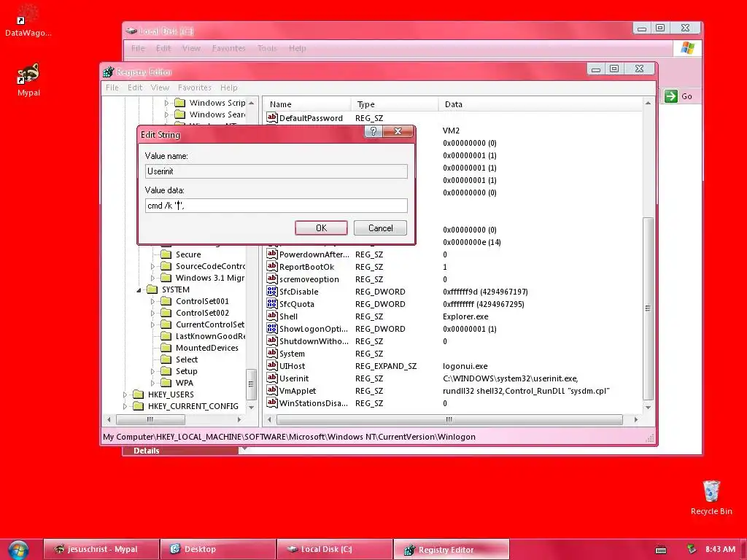
Task: Click the Registry Editor taskbar button
Action: 452,550
